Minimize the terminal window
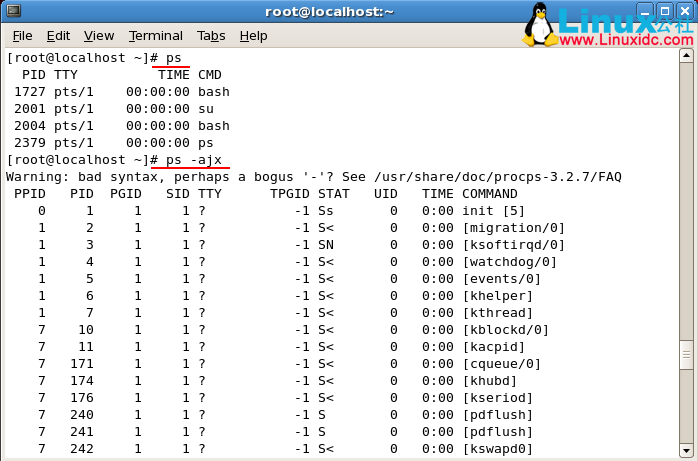 (645, 11)
